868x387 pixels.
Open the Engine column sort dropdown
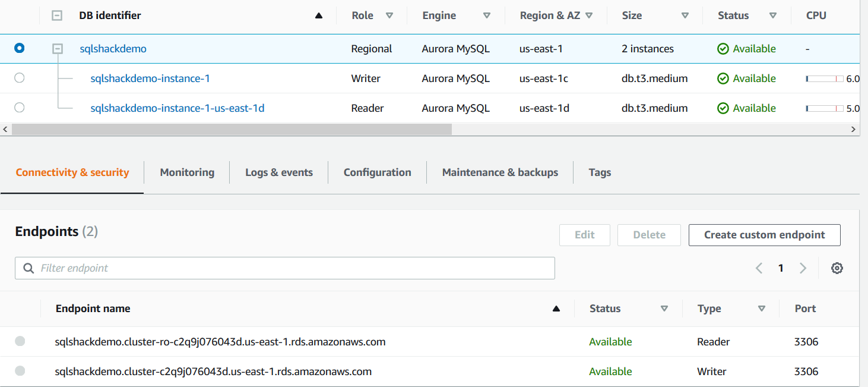pos(487,16)
